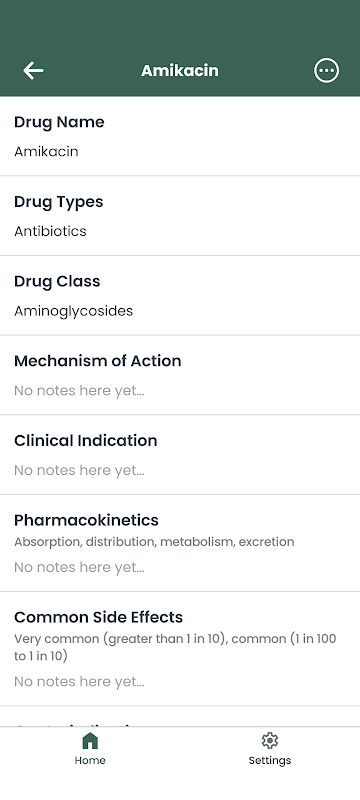
Task: Tap the Pharmacokinetics heading
Action: 86,520
